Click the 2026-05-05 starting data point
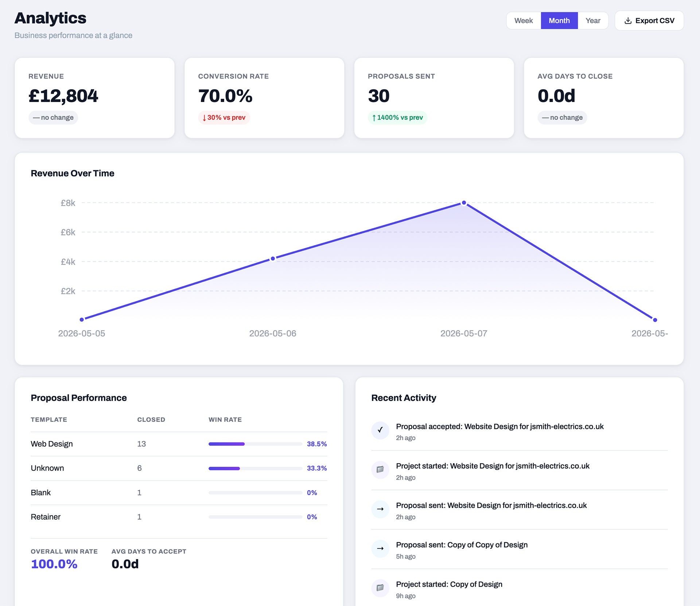Screen dimensions: 700x606 pyautogui.click(x=82, y=320)
